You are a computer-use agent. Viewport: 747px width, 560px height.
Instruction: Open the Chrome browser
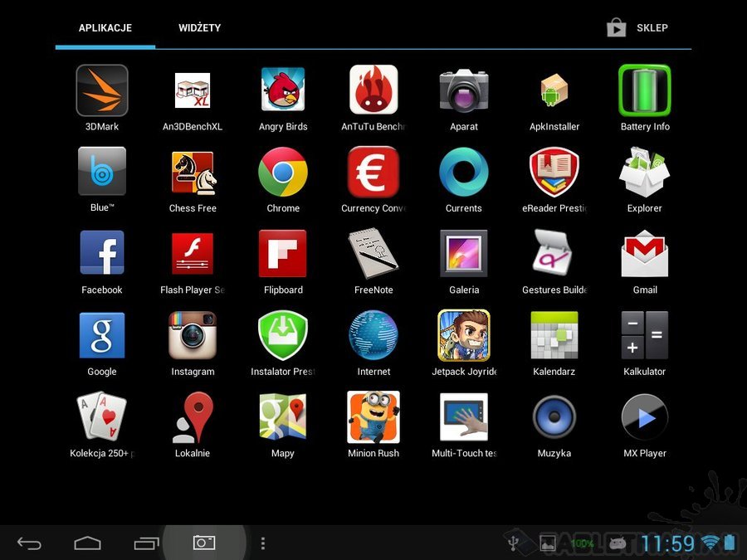[283, 172]
